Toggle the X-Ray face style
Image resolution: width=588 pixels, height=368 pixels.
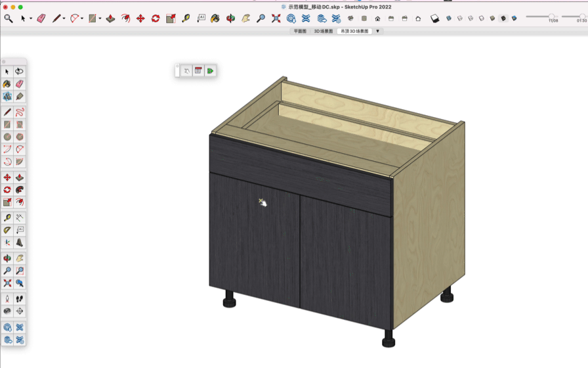coord(448,18)
